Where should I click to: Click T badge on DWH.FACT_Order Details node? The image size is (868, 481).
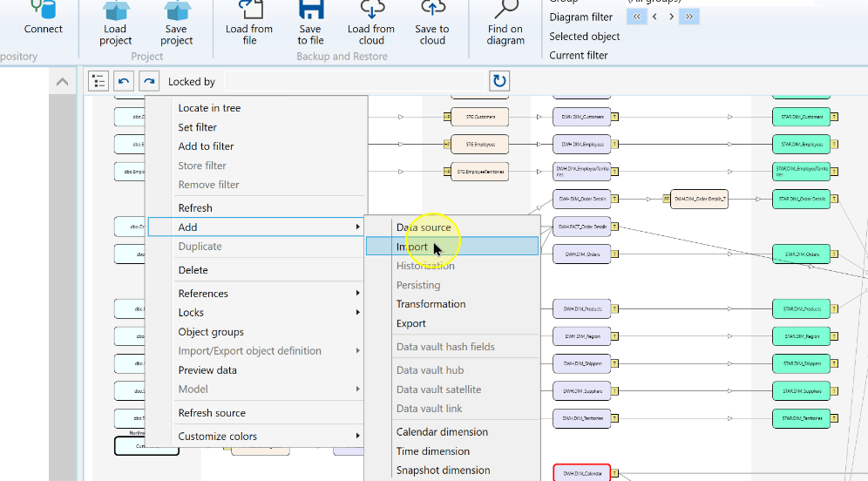(614, 227)
